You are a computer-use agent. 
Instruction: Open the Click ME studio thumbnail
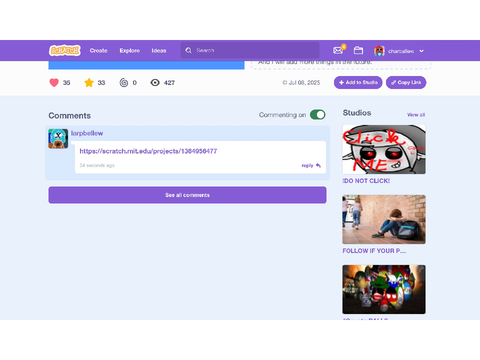(384, 149)
